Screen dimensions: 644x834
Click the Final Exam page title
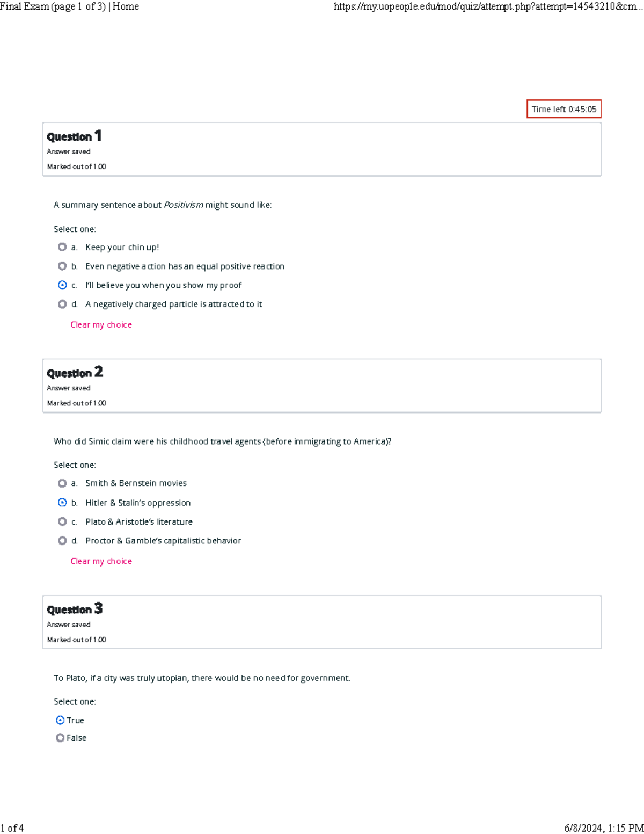tap(70, 6)
